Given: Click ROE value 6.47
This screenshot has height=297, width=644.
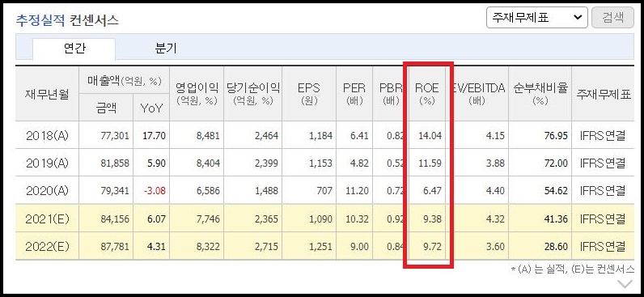Looking at the screenshot, I should pyautogui.click(x=432, y=191).
